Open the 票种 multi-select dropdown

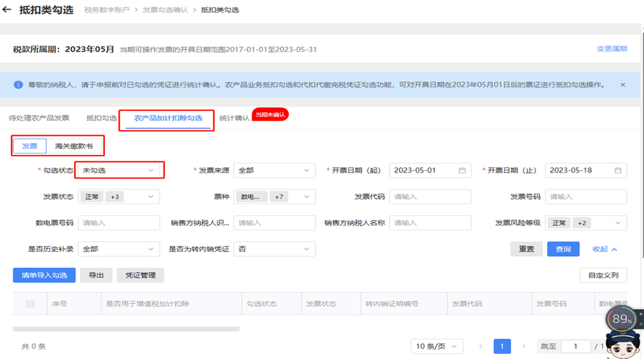[x=274, y=197]
